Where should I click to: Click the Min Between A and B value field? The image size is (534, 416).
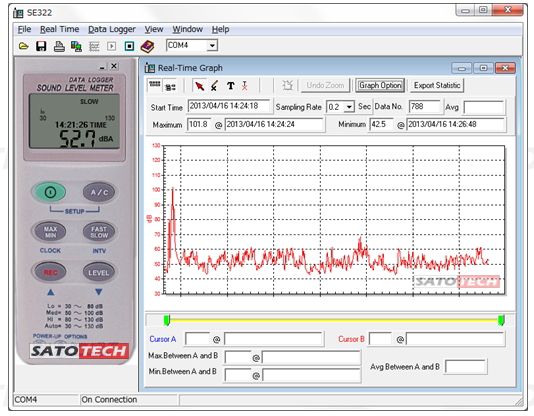238,375
